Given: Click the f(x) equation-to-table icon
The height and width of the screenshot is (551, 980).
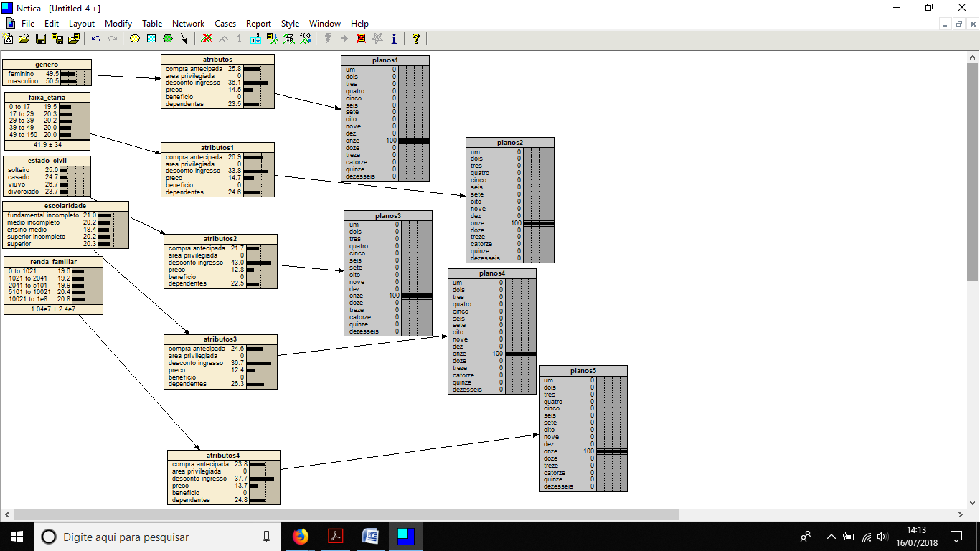Looking at the screenshot, I should pyautogui.click(x=306, y=39).
